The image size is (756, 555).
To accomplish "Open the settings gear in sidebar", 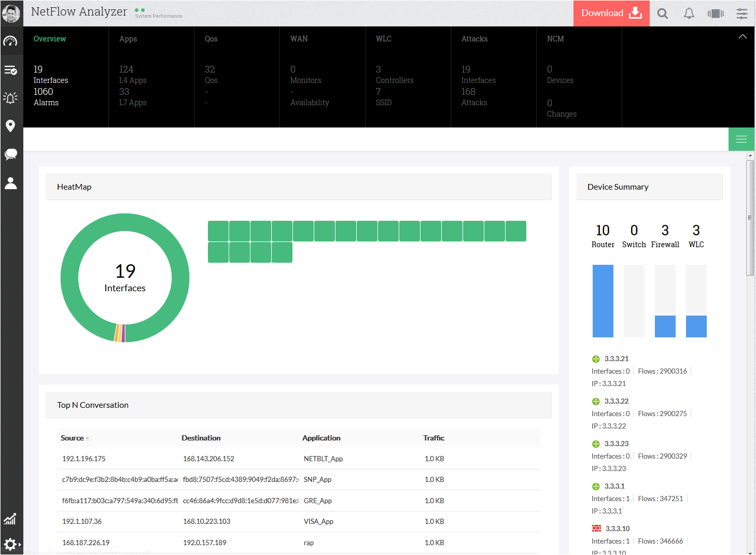I will tap(10, 544).
